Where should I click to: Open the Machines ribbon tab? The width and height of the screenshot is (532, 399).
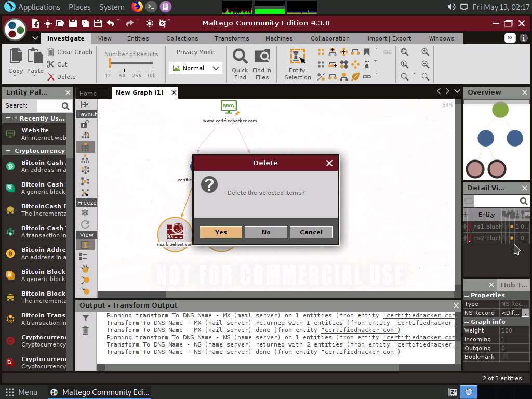279,38
